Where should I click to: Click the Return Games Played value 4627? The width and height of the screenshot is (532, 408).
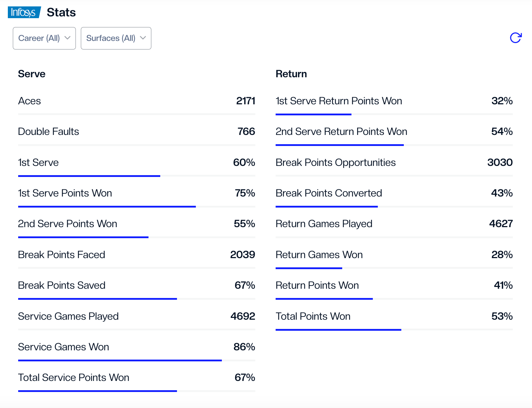pos(501,224)
